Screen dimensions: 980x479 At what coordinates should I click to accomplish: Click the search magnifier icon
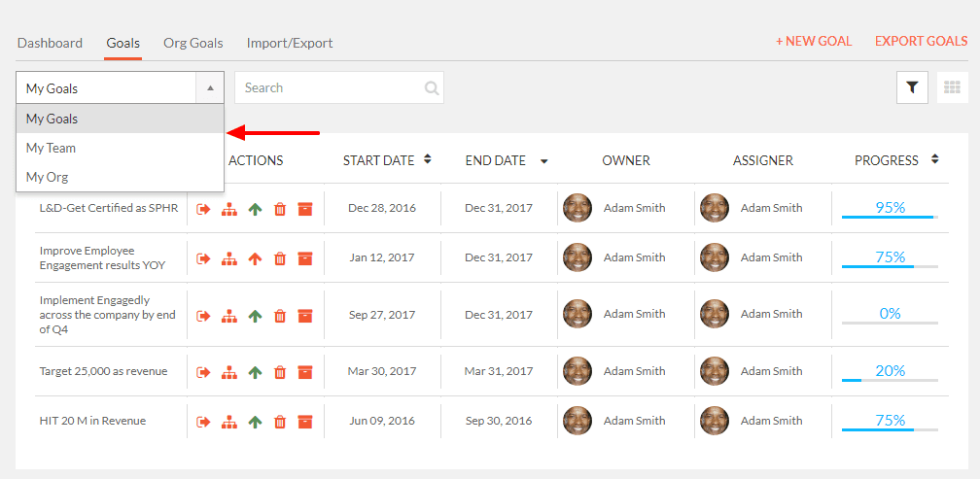tap(432, 88)
